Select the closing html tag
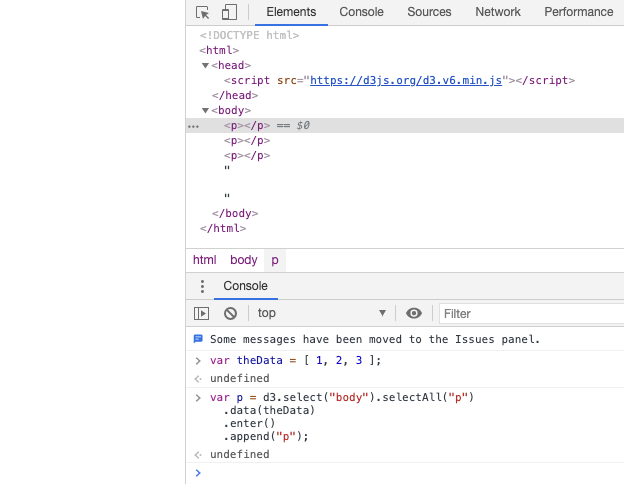 click(223, 228)
